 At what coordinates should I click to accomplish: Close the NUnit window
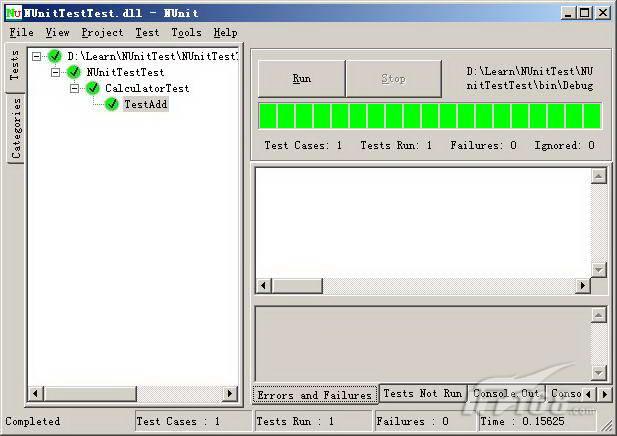pos(603,13)
